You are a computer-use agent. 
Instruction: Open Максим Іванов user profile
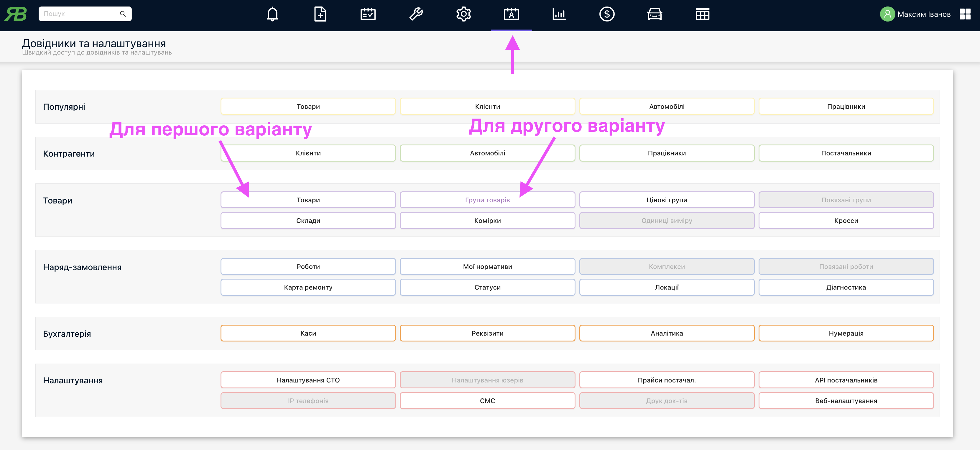[915, 14]
